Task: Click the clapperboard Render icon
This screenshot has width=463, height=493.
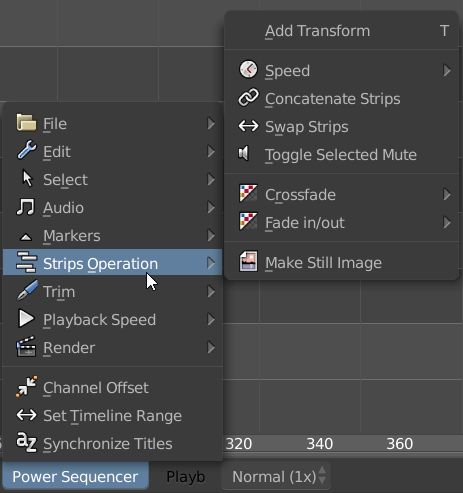Action: tap(26, 347)
